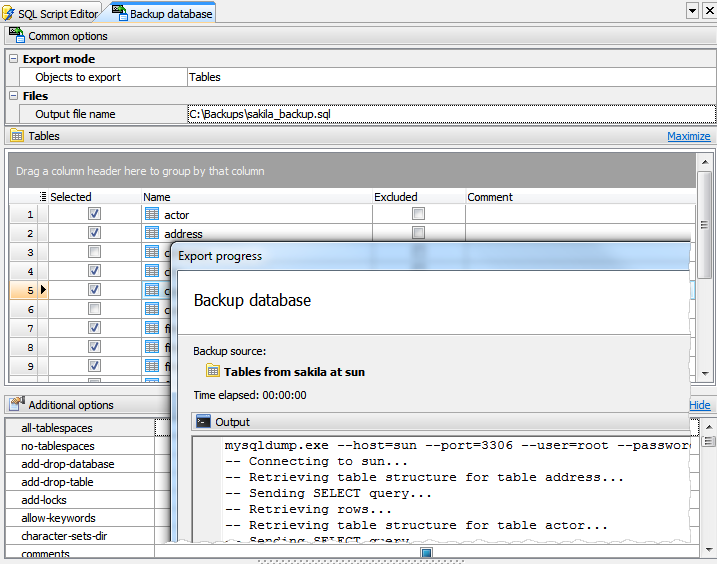
Task: Click the Additional options panel icon
Action: click(17, 405)
